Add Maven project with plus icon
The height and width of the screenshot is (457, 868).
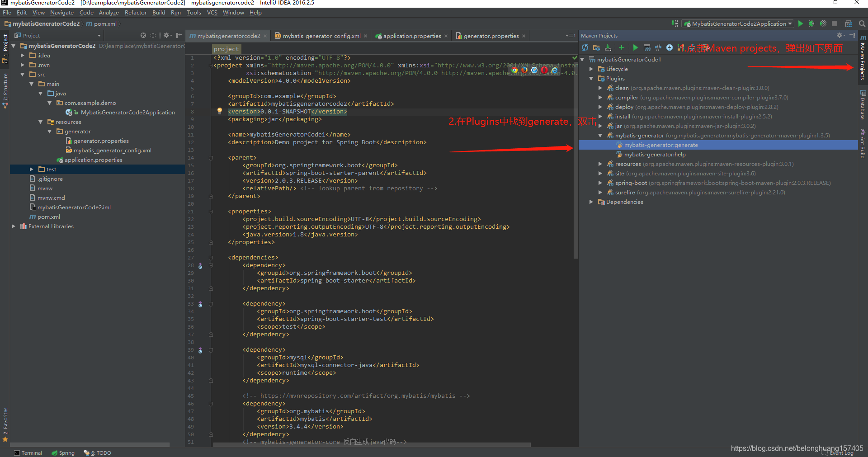pos(622,47)
